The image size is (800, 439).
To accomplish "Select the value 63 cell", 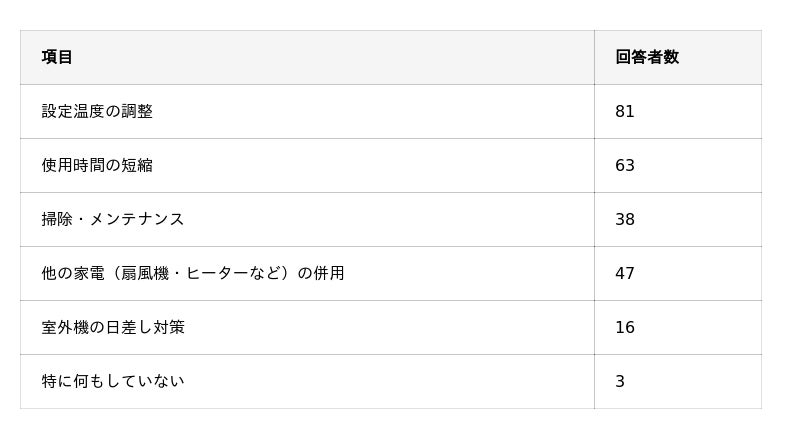I will 625,165.
